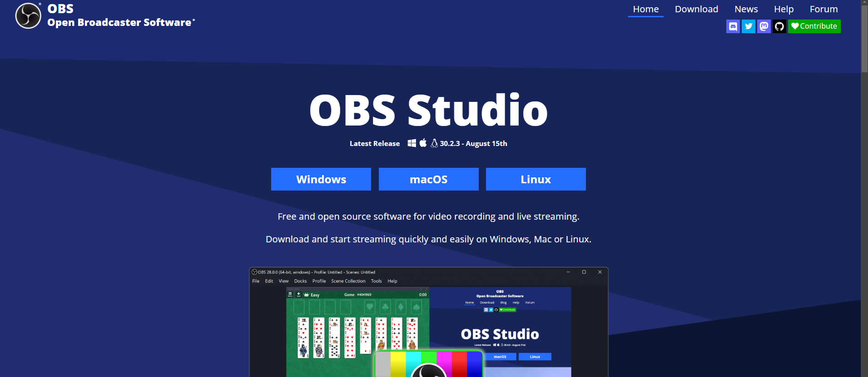868x377 pixels.
Task: Open the Mastodon social icon
Action: click(764, 26)
